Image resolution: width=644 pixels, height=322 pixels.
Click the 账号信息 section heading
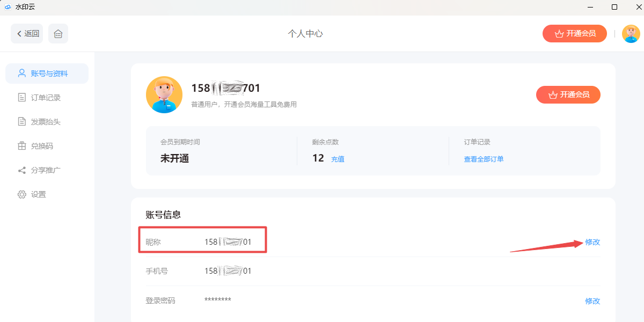(x=163, y=215)
